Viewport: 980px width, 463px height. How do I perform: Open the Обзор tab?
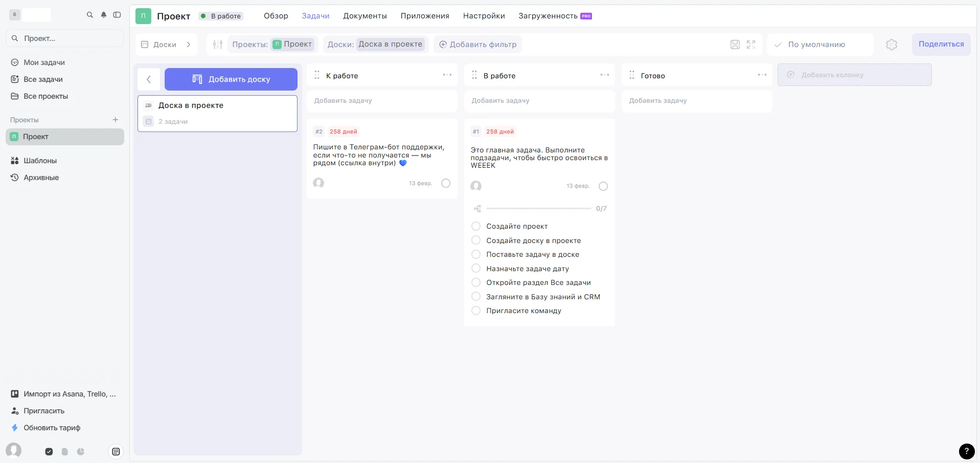[x=276, y=16]
